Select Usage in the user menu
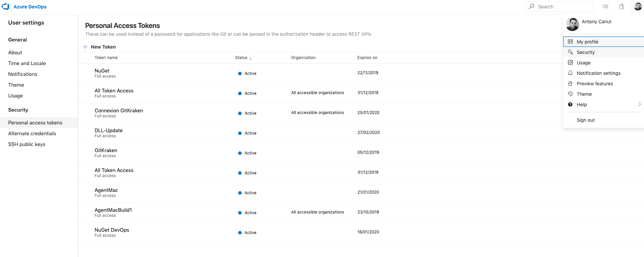 click(584, 63)
